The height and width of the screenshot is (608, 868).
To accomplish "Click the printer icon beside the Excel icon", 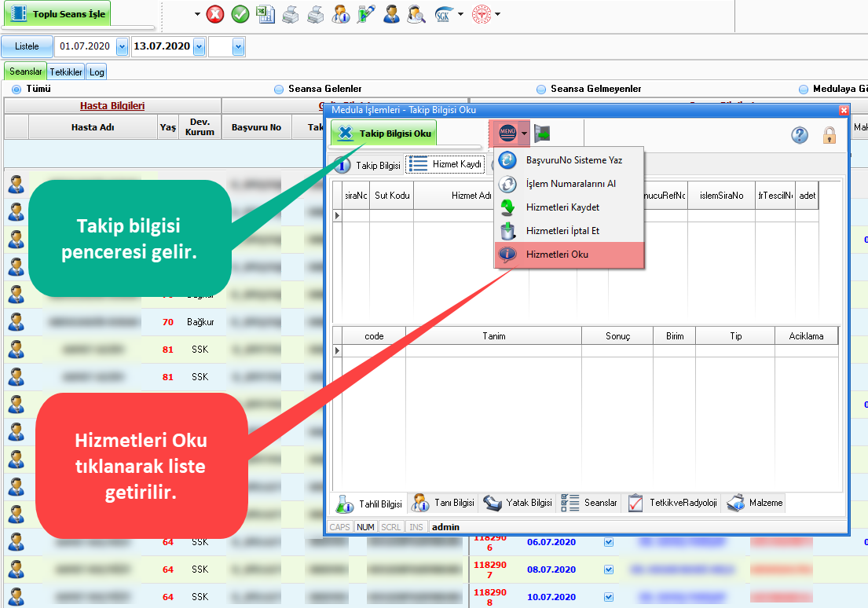I will tap(291, 14).
